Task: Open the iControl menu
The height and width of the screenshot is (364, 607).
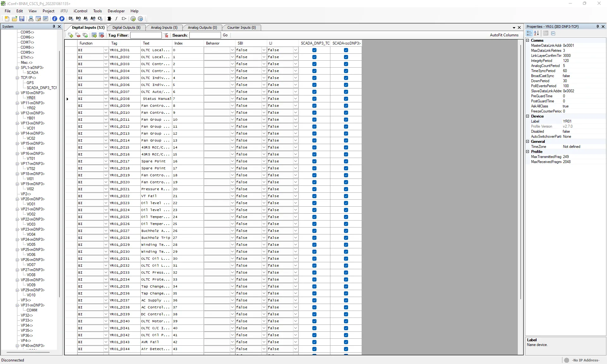Action: point(80,11)
